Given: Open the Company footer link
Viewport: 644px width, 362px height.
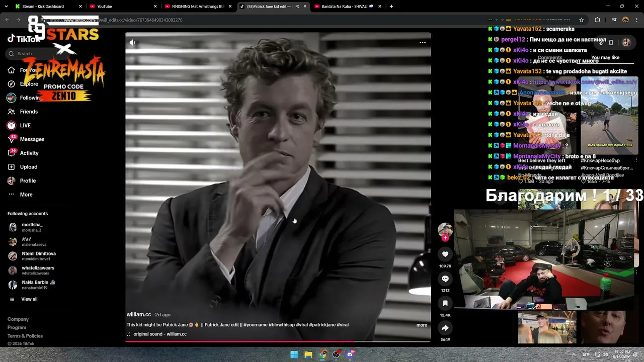Looking at the screenshot, I should pos(18,319).
